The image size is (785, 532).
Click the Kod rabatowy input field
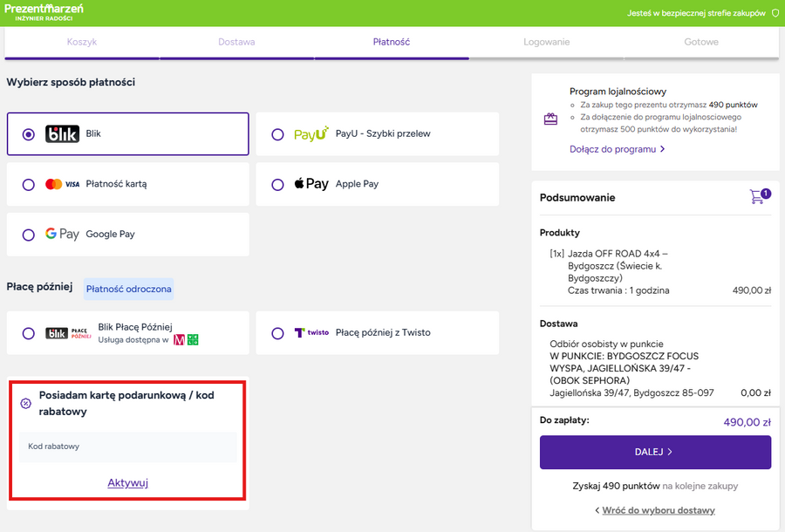click(x=128, y=447)
